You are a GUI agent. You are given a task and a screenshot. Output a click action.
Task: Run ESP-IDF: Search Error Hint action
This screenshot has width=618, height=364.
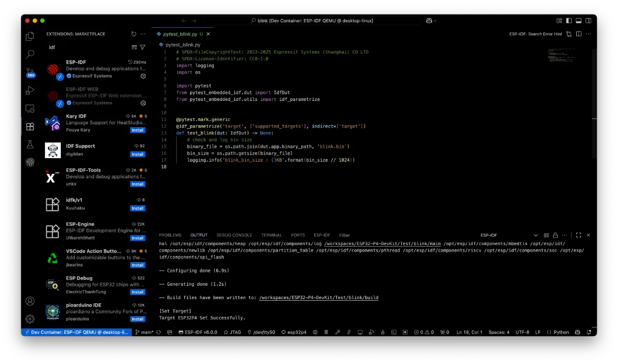click(x=536, y=34)
